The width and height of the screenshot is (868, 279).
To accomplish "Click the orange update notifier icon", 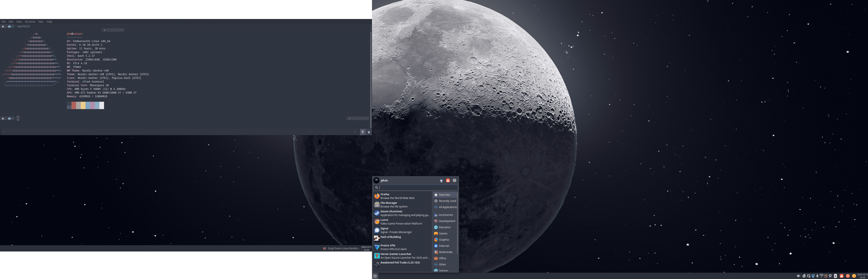I will pyautogui.click(x=854, y=276).
